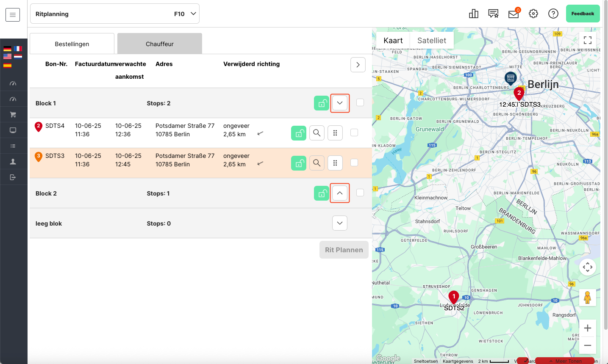Switch language to German flag
The height and width of the screenshot is (364, 608).
tap(7, 49)
